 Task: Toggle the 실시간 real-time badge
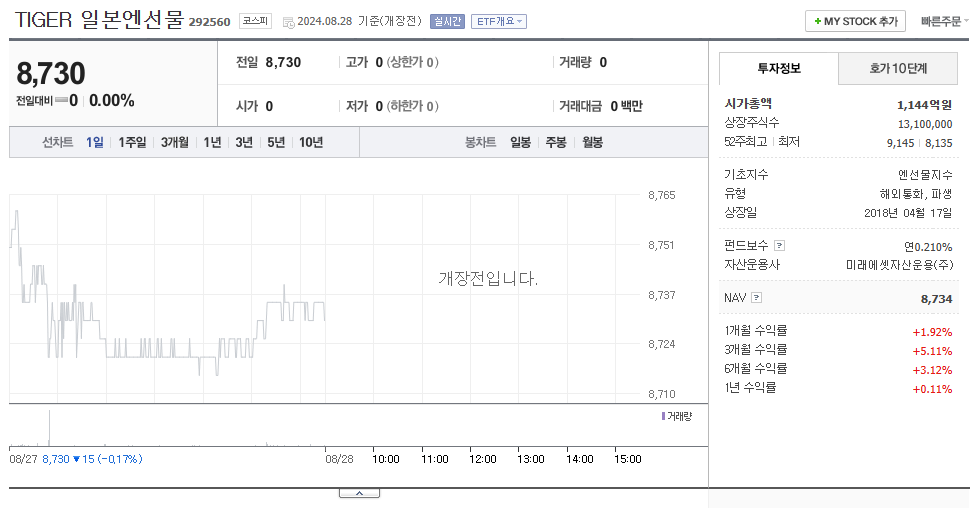point(447,21)
